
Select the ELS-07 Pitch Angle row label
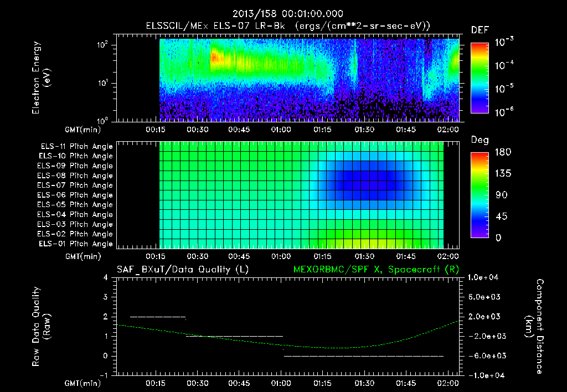(75, 185)
